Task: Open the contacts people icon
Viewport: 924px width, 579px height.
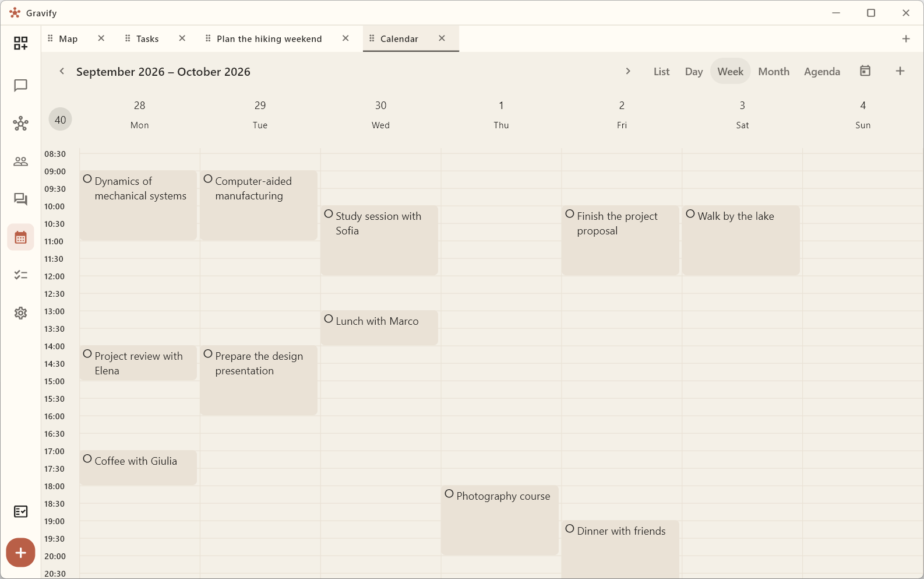Action: tap(20, 162)
